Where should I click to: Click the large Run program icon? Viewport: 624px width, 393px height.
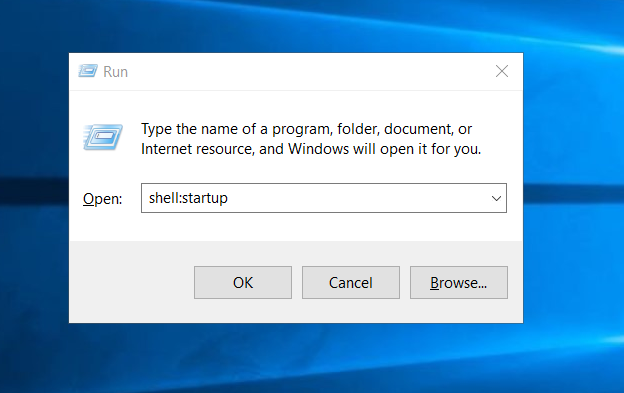click(103, 137)
